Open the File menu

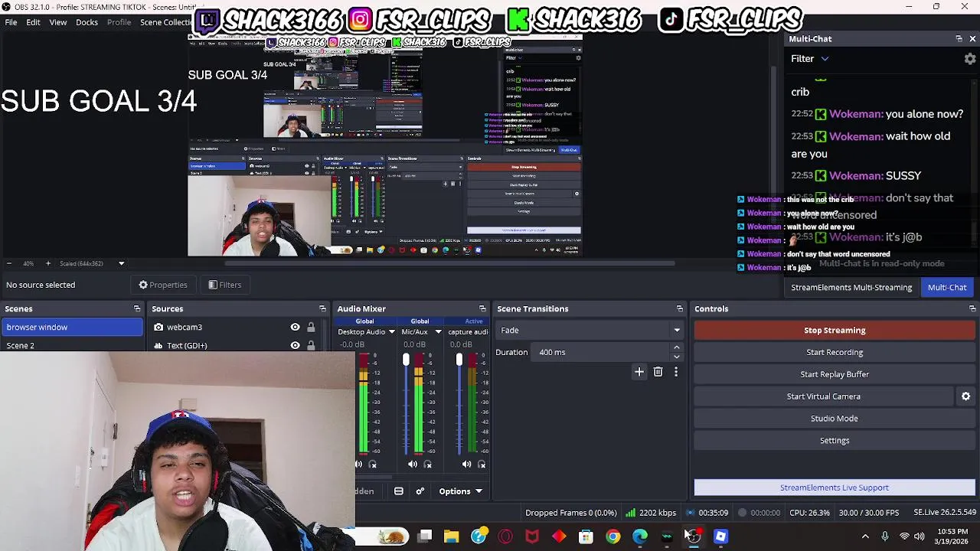click(11, 22)
